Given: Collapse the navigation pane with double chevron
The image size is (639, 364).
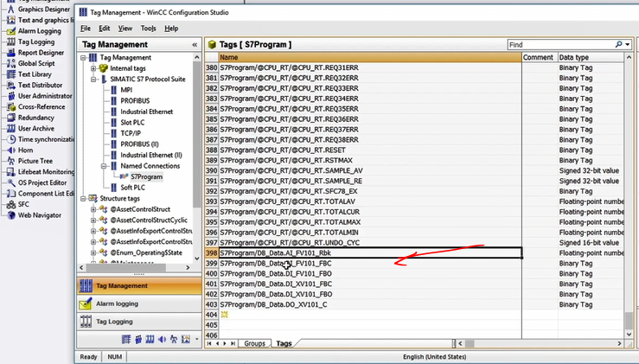Looking at the screenshot, I should coord(195,45).
